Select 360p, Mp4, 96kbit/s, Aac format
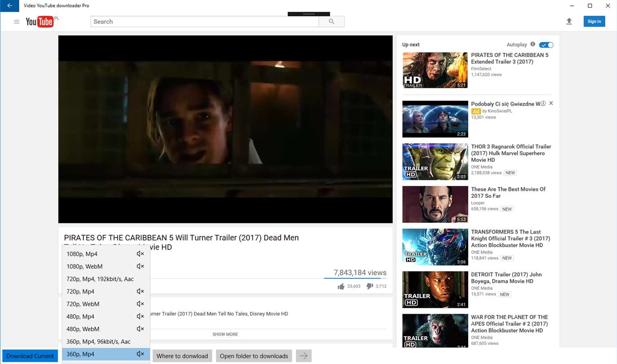Image resolution: width=617 pixels, height=364 pixels. tap(106, 342)
